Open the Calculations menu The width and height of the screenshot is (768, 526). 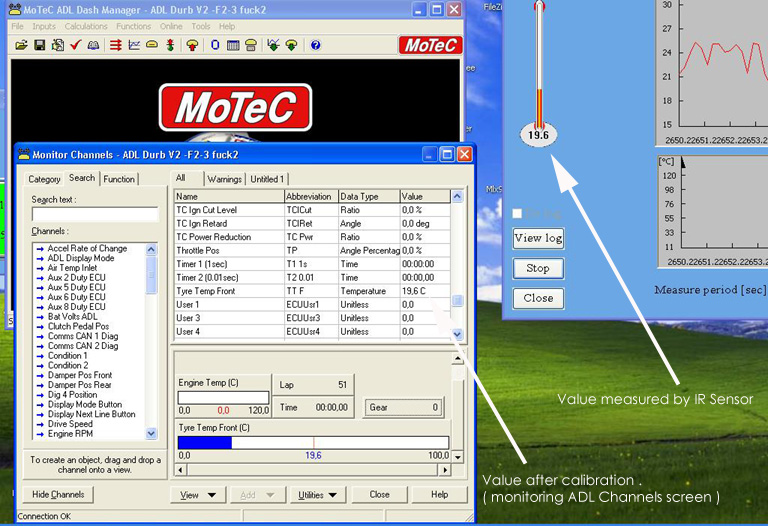(85, 26)
